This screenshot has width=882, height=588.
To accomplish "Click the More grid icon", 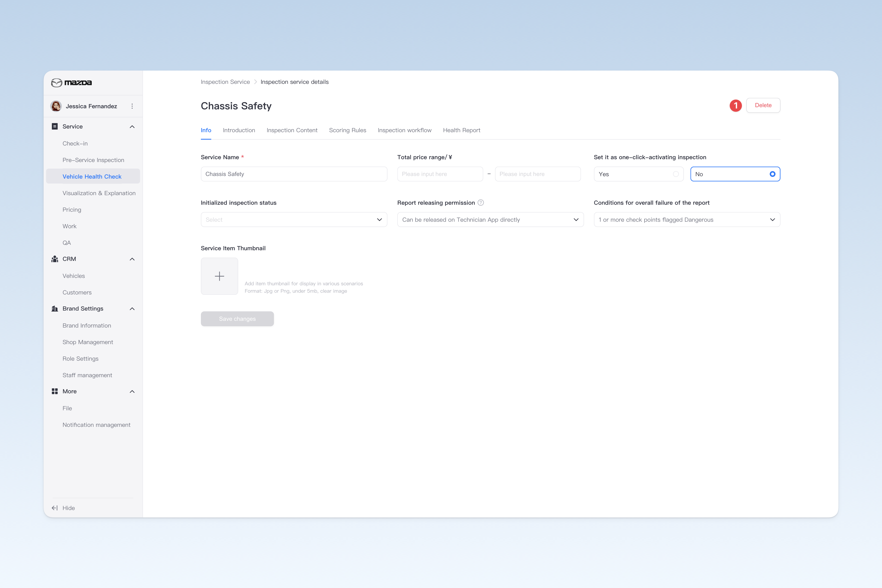I will point(55,391).
